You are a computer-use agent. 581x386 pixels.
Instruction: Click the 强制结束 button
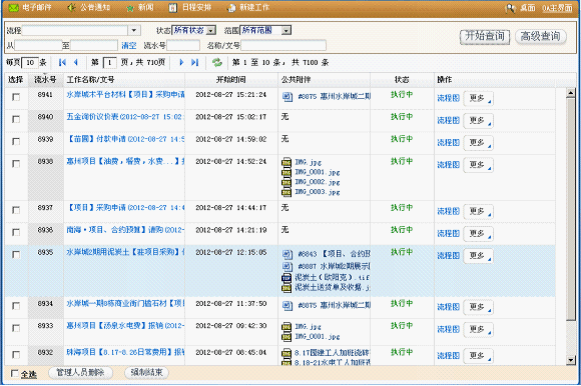(x=146, y=373)
